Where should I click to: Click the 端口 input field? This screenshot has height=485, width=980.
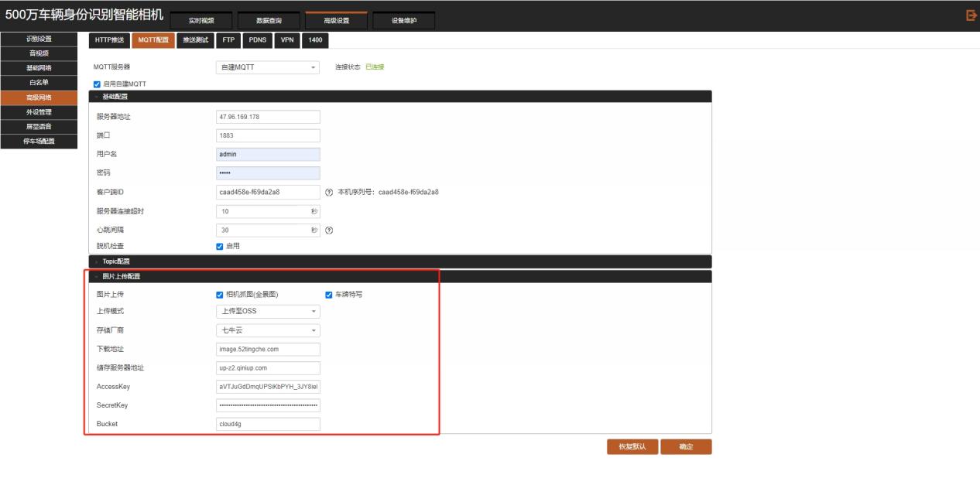click(x=268, y=135)
